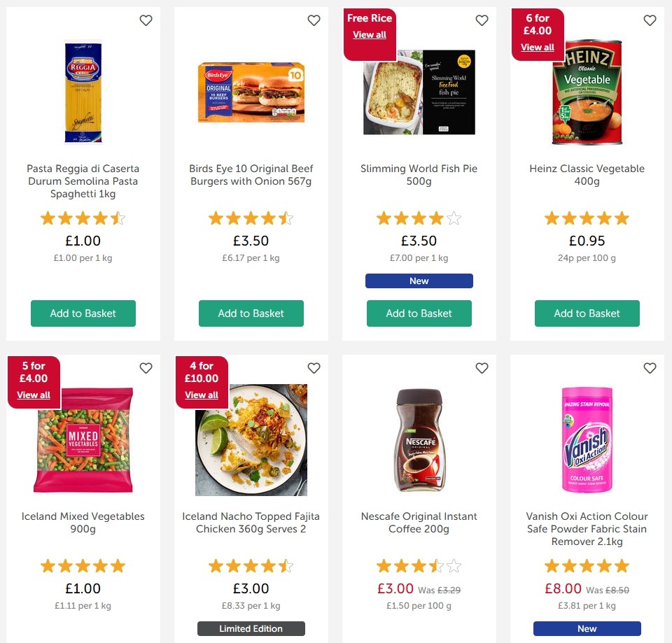Screen dimensions: 672x643
Task: Favorite the Nacho Topped Fajita Chicken heart icon
Action: coord(314,367)
